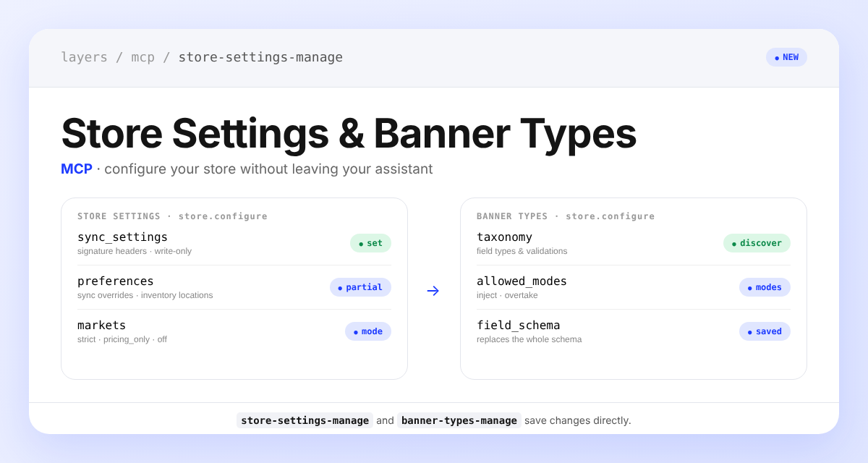Click 'signature headers · write-only' description
This screenshot has width=868, height=463.
click(135, 251)
